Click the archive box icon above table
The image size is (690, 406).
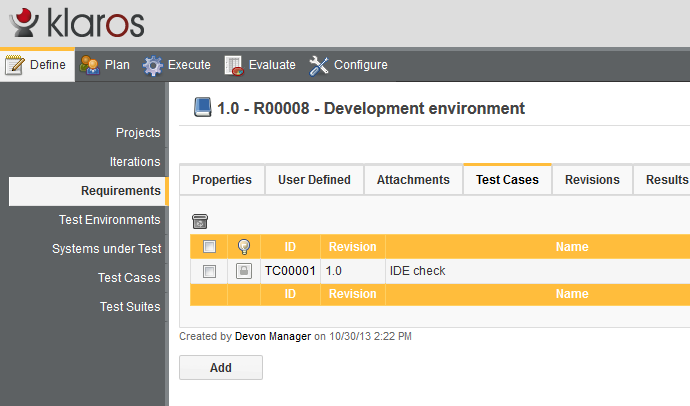click(x=200, y=221)
